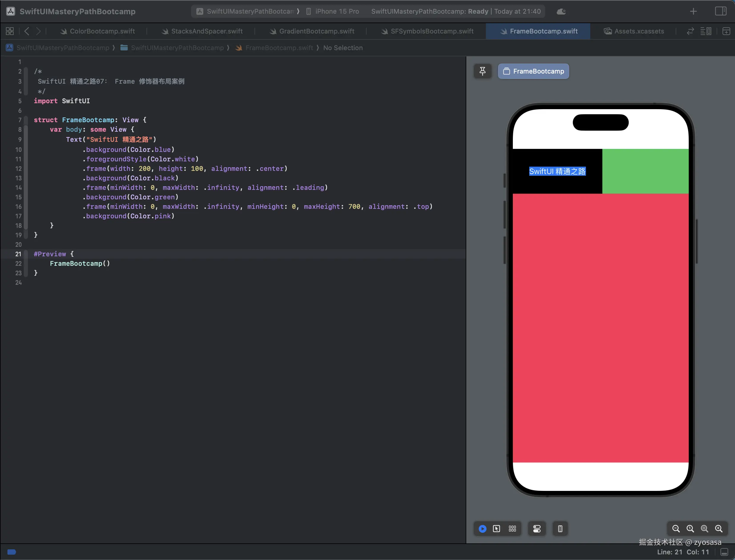Zoom the preview to 100%

click(690, 529)
